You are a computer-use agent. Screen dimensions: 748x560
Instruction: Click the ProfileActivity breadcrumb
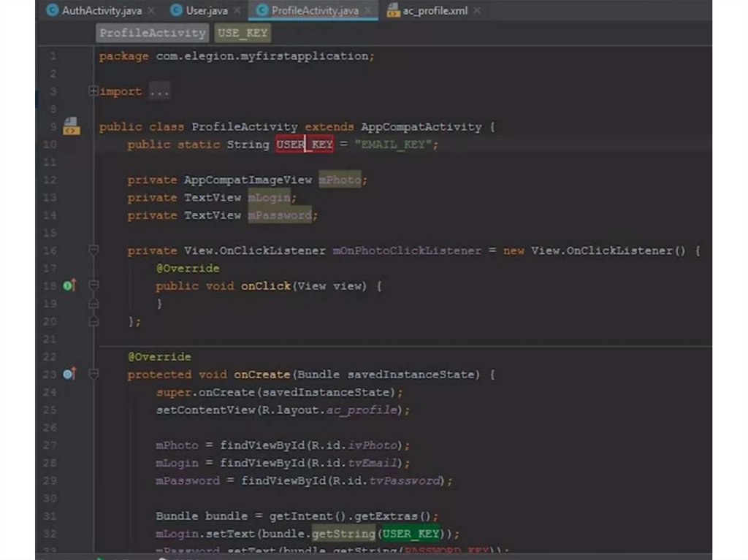(x=153, y=33)
